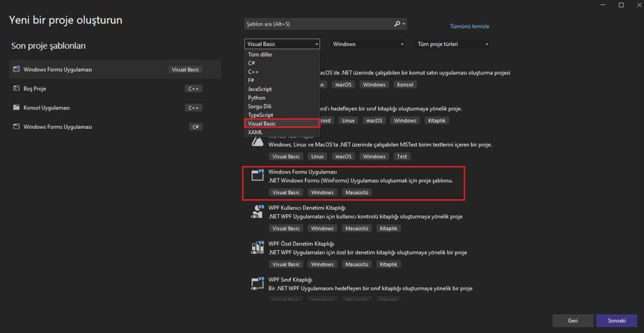Click the Sonraki button

[x=616, y=320]
